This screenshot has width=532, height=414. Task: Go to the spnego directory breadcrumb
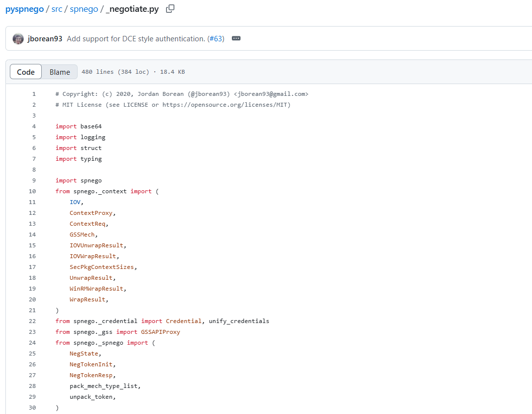click(x=84, y=9)
